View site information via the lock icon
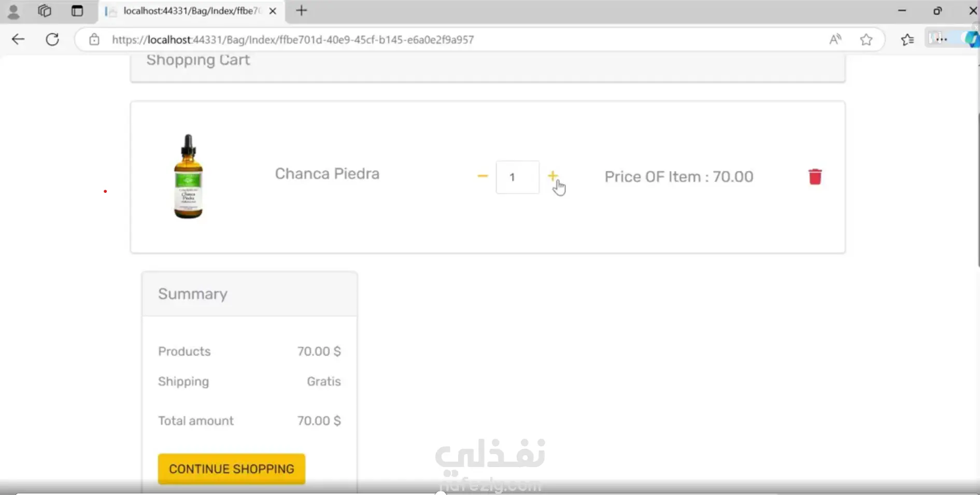This screenshot has height=495, width=980. pos(94,39)
